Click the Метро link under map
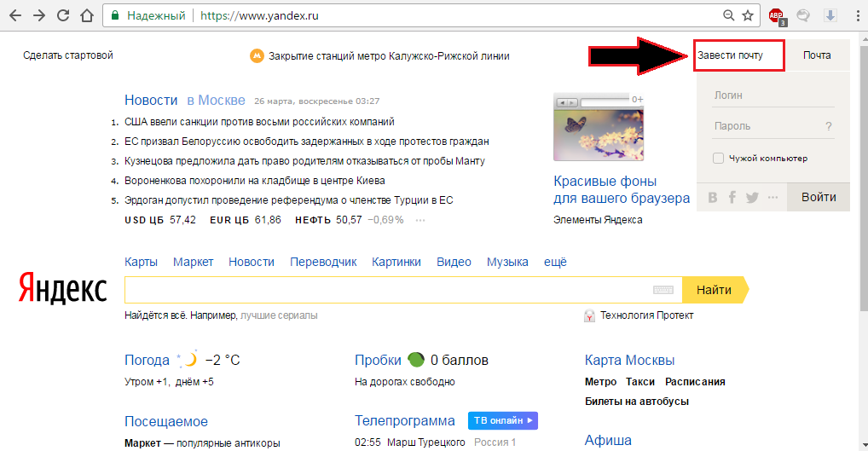The height and width of the screenshot is (451, 868). [x=600, y=382]
